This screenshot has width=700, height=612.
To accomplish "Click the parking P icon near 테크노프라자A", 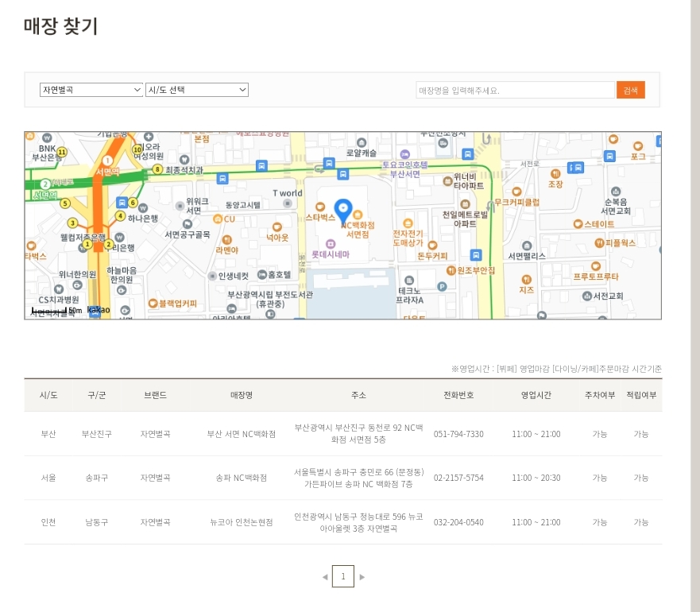I will (442, 287).
